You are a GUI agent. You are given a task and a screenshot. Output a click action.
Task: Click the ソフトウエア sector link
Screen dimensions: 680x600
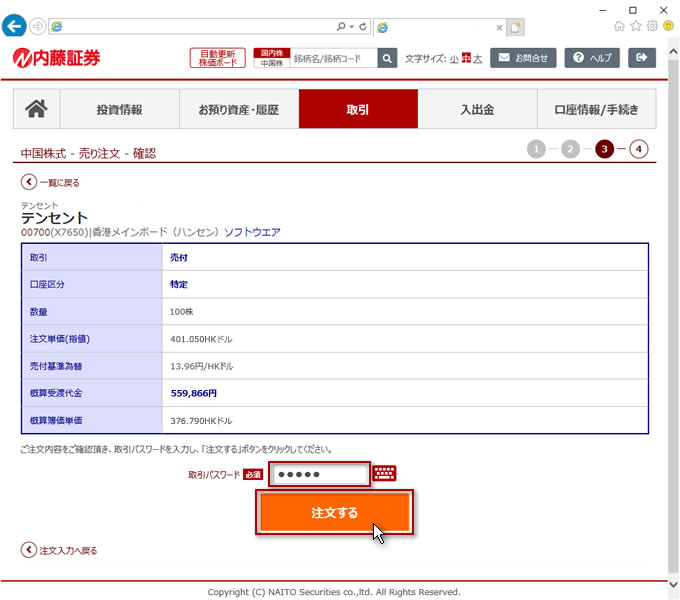point(252,232)
